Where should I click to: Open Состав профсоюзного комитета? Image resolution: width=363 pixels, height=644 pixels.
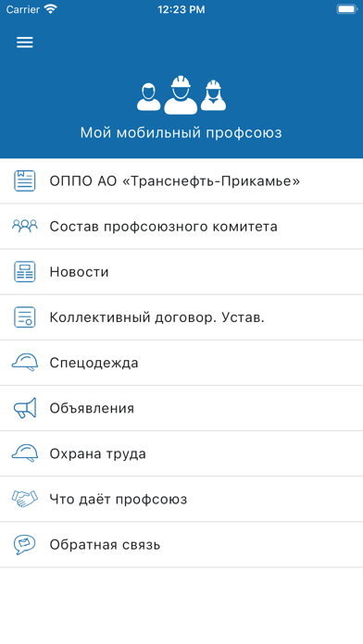[x=181, y=227]
